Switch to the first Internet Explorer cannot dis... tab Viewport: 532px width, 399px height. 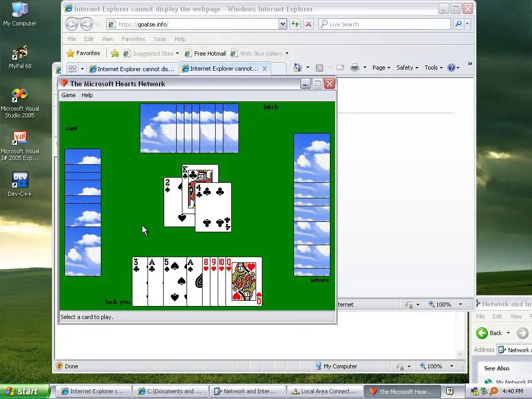click(x=132, y=69)
